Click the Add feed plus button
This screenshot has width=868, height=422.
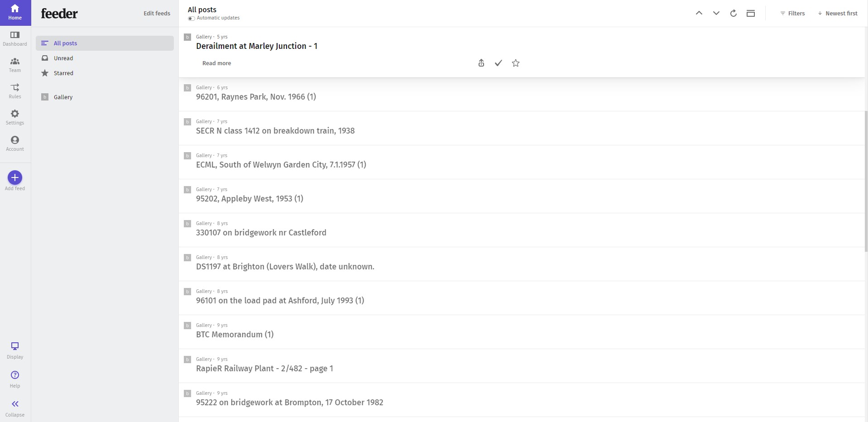15,177
